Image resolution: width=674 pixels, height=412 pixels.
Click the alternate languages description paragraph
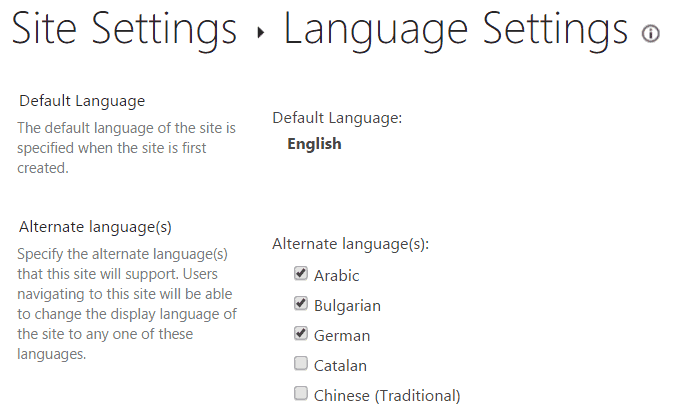(x=128, y=303)
